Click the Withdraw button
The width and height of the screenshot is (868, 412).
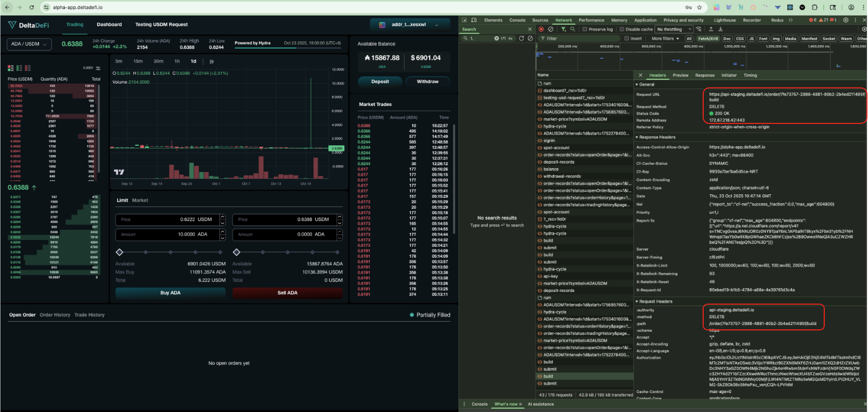pyautogui.click(x=427, y=82)
